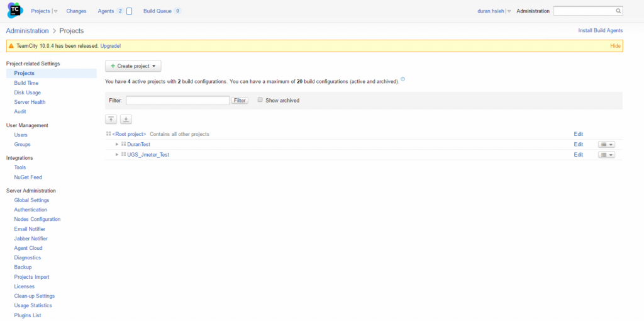Open the duran.hsieh user menu arrow
This screenshot has height=321, width=644.
tap(509, 11)
